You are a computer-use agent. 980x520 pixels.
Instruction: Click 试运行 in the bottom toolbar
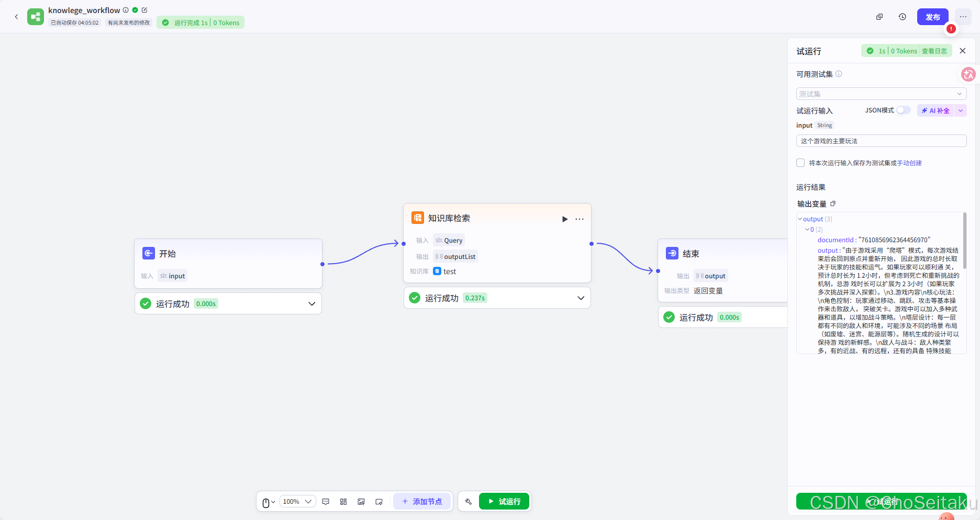(x=504, y=502)
